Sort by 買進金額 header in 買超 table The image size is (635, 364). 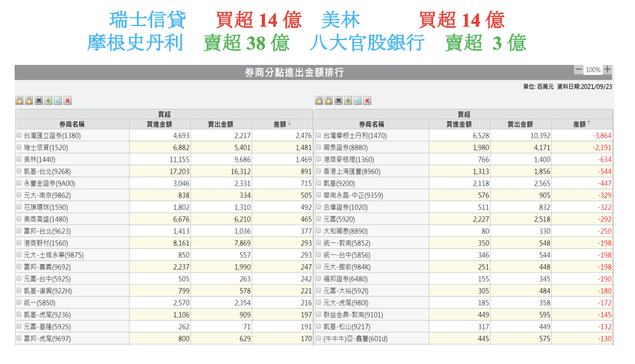point(159,125)
